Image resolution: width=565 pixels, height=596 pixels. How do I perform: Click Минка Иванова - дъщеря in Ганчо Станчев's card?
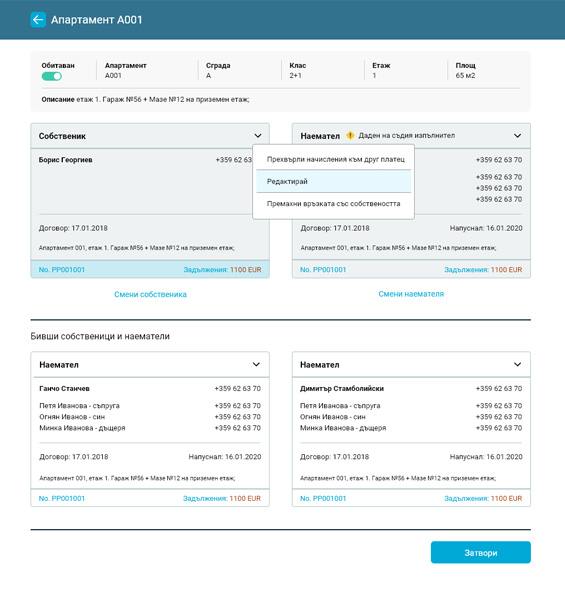[x=82, y=428]
